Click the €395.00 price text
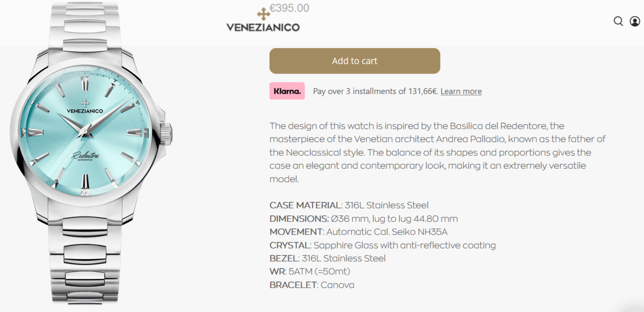644x312 pixels. click(x=289, y=8)
